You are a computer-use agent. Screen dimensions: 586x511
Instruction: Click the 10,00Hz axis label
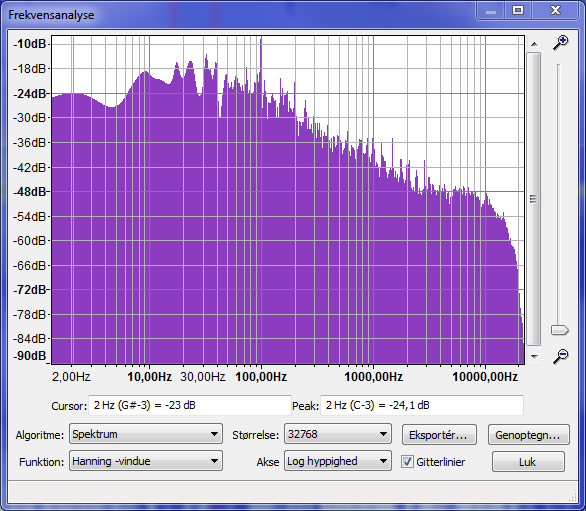[149, 376]
